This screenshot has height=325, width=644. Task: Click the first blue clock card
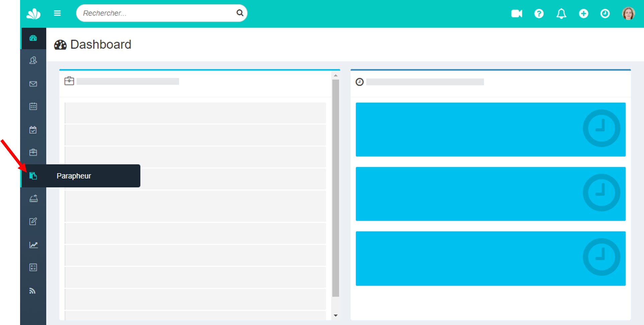point(490,130)
